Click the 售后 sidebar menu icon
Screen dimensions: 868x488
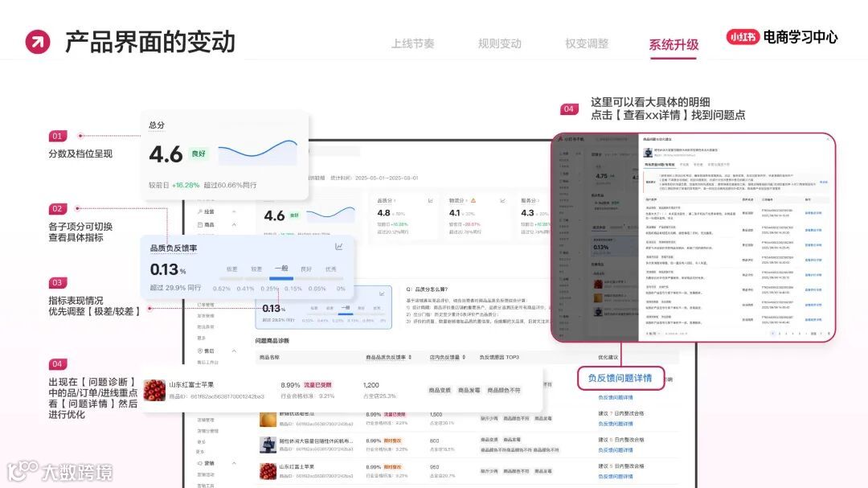pyautogui.click(x=200, y=351)
